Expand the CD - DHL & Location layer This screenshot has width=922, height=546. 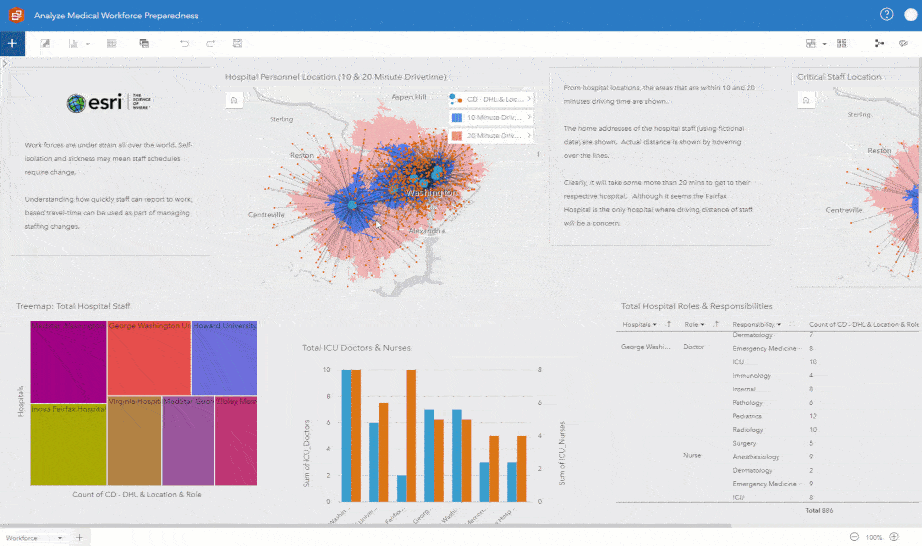[529, 99]
